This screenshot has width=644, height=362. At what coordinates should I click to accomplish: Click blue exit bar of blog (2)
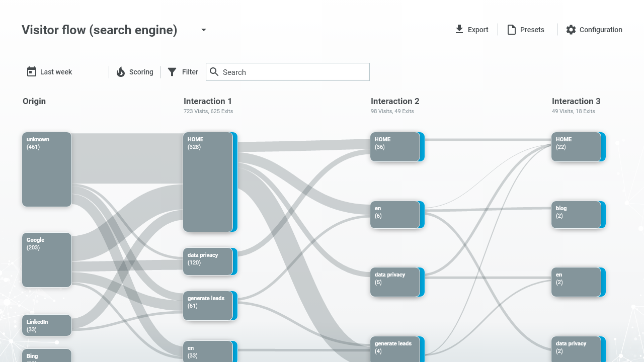[603, 215]
